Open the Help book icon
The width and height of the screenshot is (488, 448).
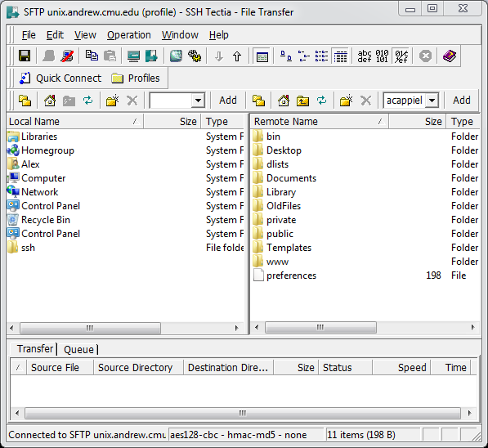coord(450,56)
